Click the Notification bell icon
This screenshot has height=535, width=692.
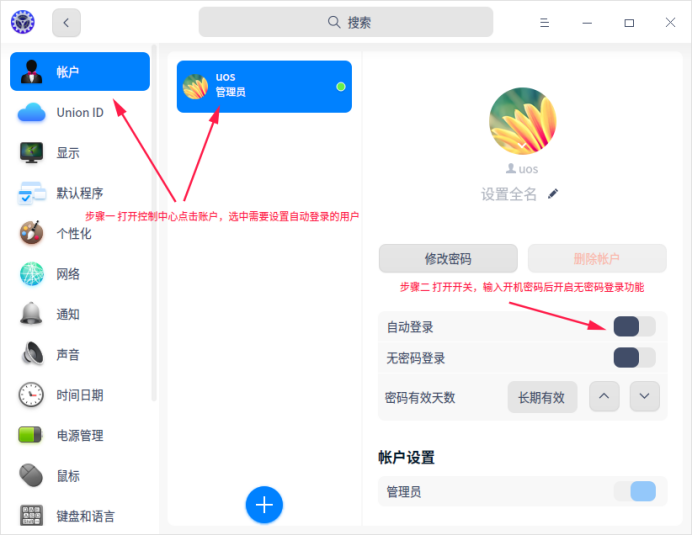pos(31,314)
